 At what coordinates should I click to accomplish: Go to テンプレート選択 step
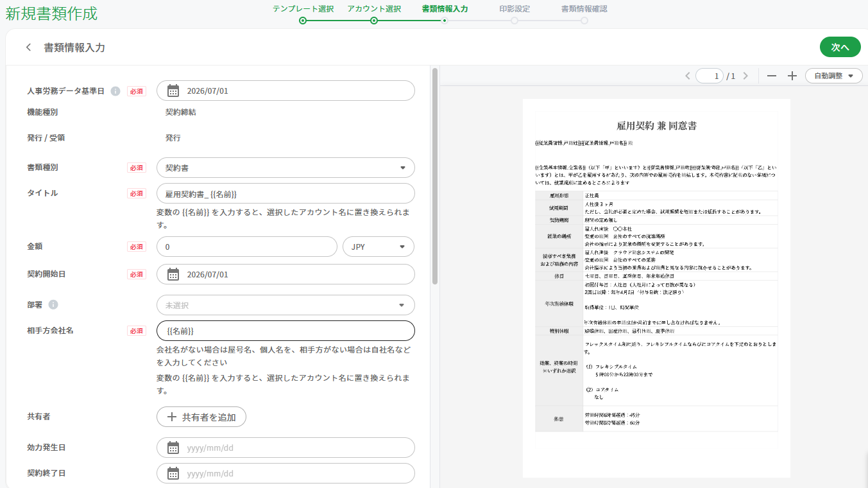[303, 13]
